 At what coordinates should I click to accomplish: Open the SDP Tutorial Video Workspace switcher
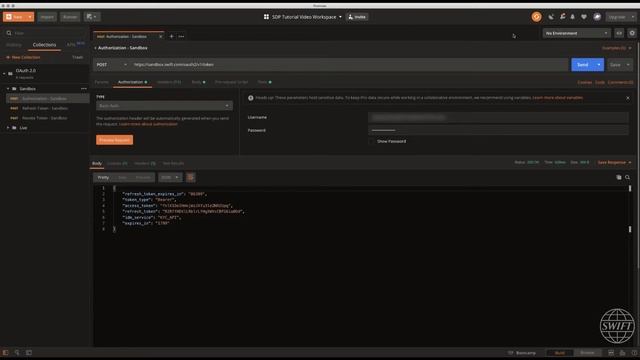[x=307, y=17]
